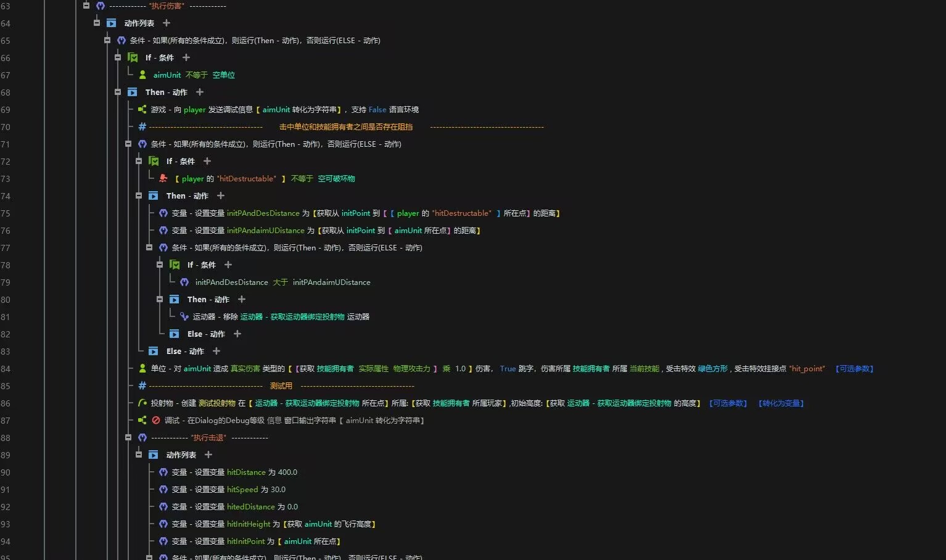Collapse the Then - 动作 node on line 74
946x560 pixels.
point(139,196)
